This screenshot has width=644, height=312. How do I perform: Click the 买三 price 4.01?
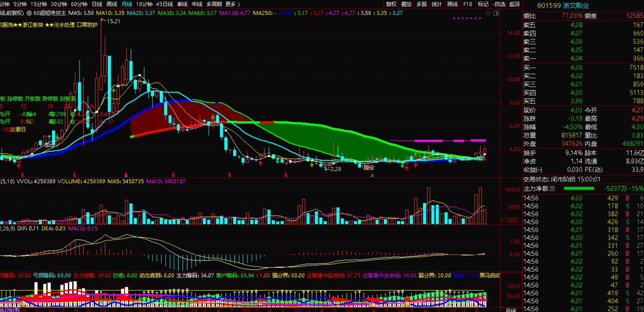pos(576,84)
